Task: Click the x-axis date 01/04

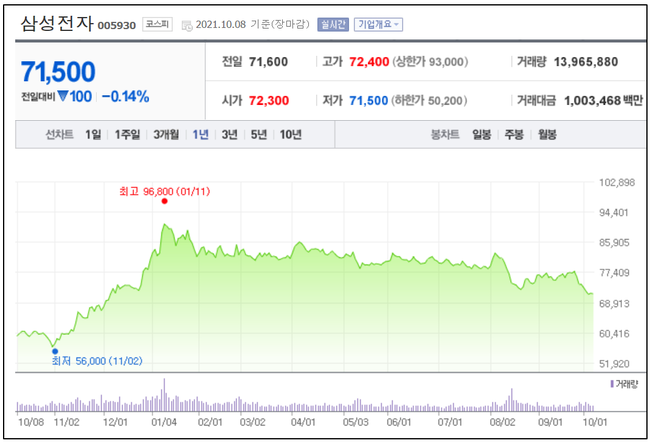Action: tap(164, 422)
